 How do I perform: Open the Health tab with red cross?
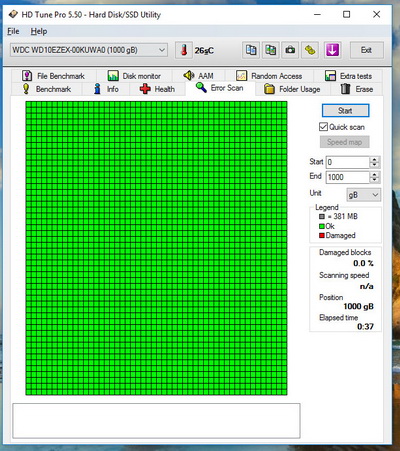157,89
